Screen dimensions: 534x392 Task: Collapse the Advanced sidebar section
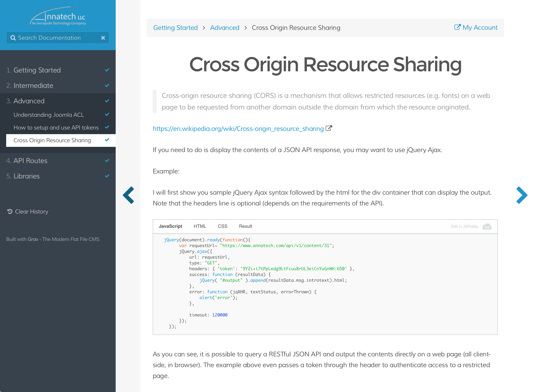(x=29, y=101)
